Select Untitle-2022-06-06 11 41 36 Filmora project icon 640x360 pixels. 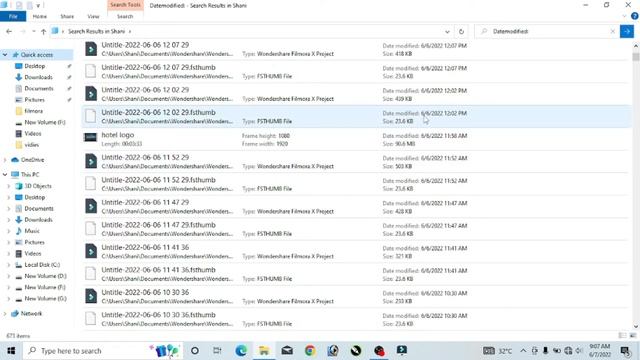pyautogui.click(x=91, y=251)
